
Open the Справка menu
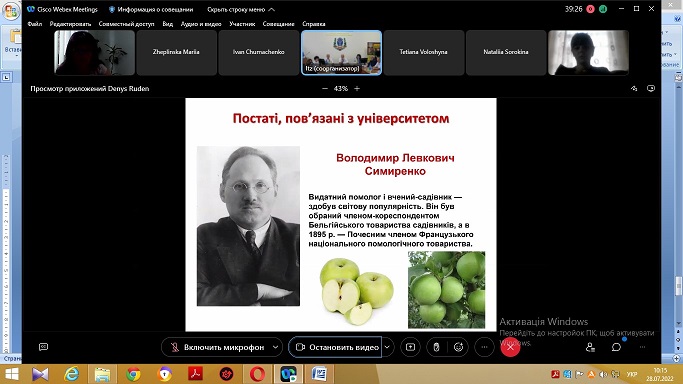[314, 24]
